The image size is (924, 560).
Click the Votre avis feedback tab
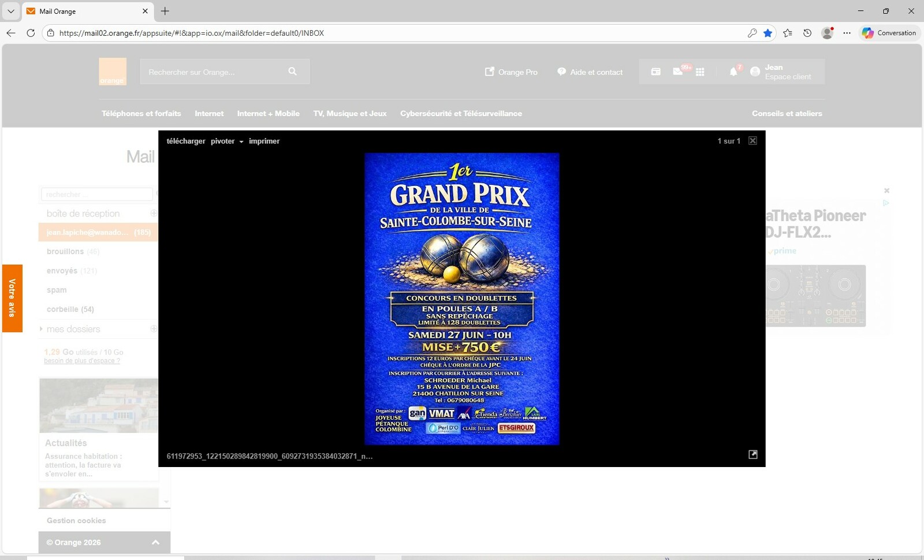(12, 298)
